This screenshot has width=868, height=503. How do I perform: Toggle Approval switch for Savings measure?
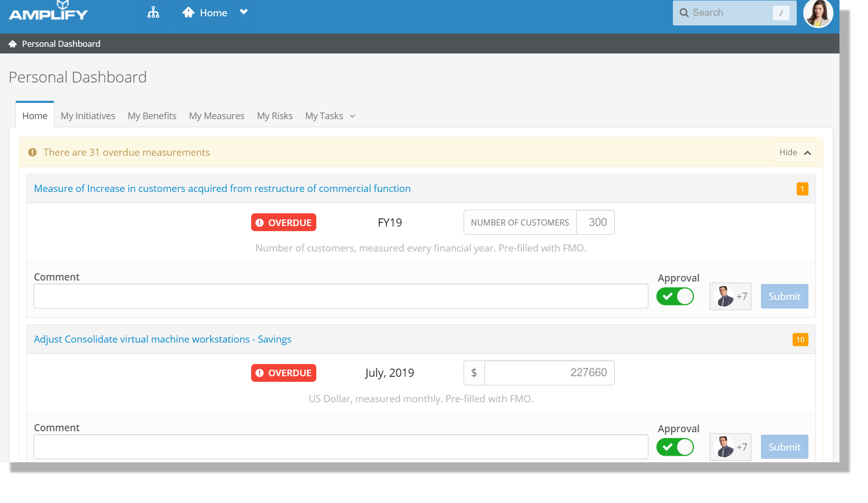(x=675, y=447)
